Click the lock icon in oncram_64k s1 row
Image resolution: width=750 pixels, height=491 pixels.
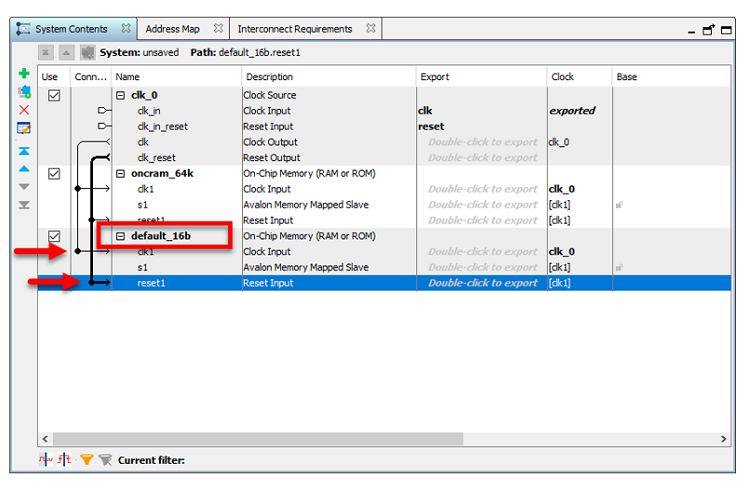tap(619, 205)
